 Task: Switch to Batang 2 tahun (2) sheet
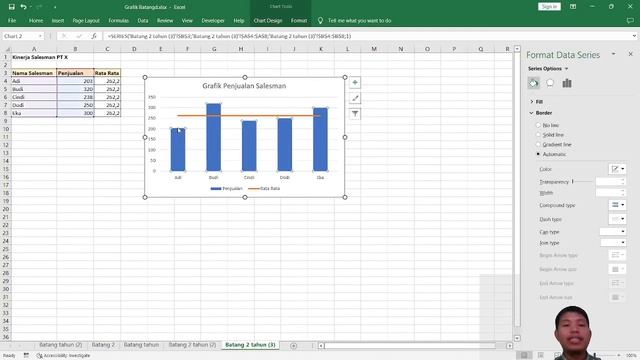pos(192,345)
